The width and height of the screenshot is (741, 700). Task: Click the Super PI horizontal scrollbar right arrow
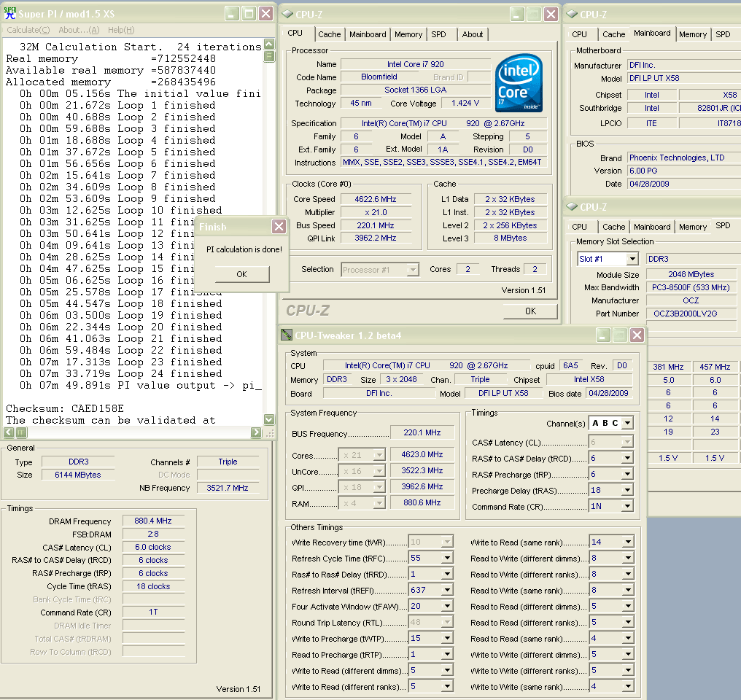coord(256,432)
